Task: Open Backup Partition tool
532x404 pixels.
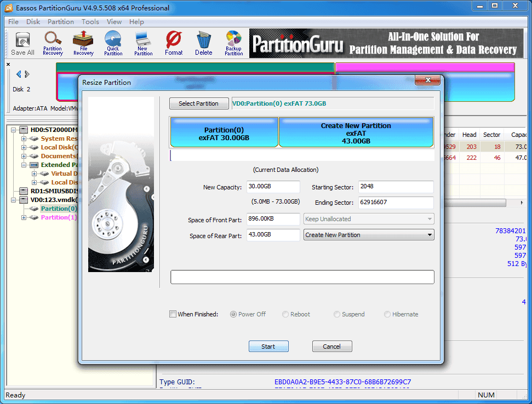Action: [234, 44]
